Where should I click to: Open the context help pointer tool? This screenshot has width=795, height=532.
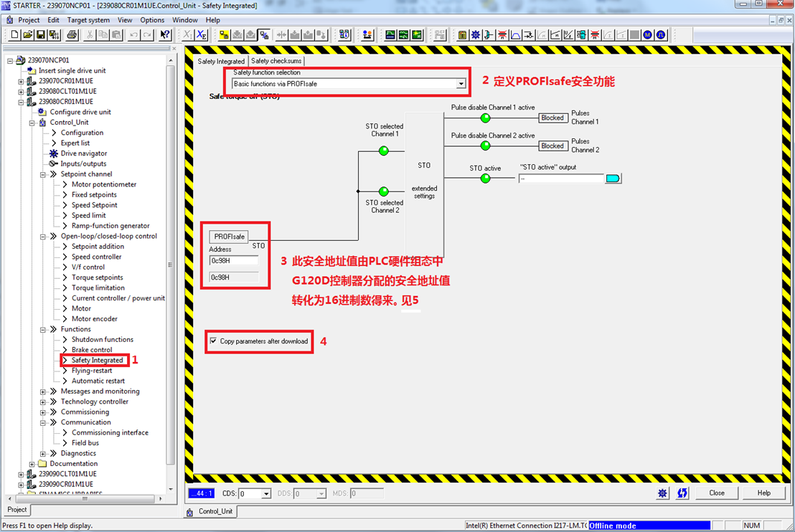tap(165, 34)
